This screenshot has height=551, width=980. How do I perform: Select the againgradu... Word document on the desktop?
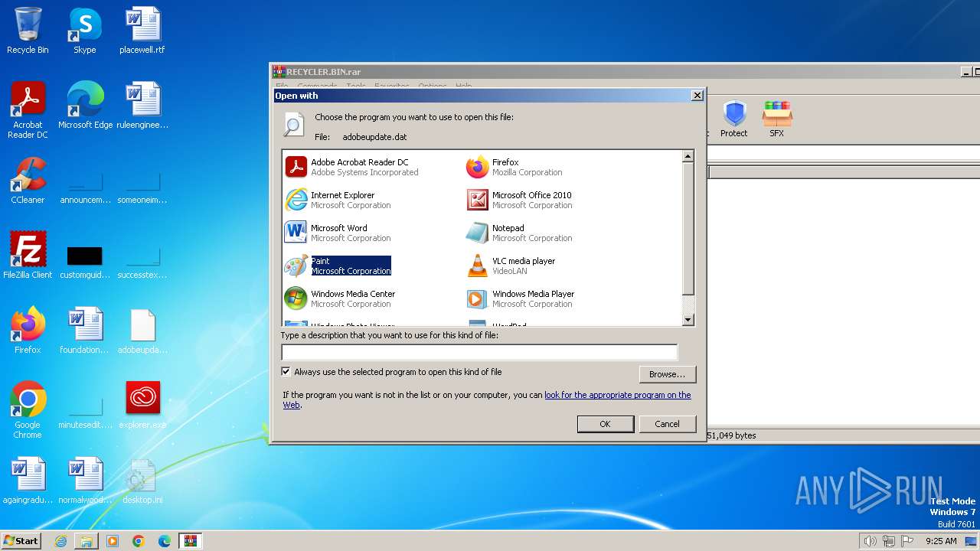click(x=28, y=481)
